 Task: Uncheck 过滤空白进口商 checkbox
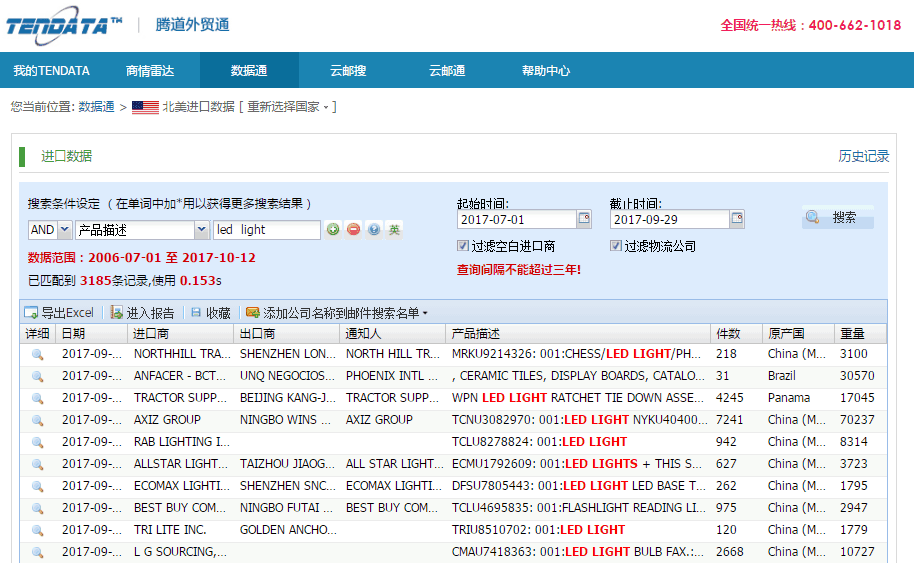pyautogui.click(x=463, y=246)
